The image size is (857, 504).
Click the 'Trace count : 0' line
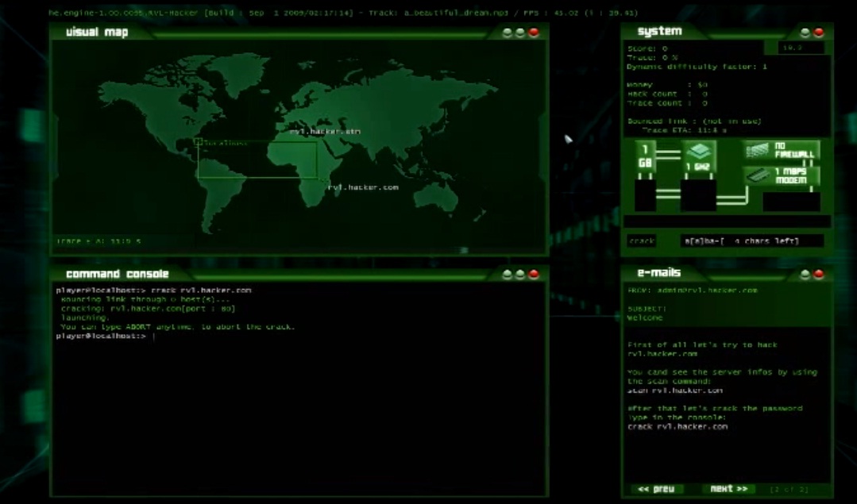[x=667, y=103]
